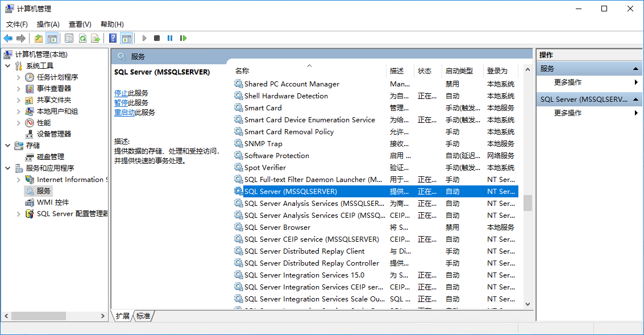Select the Shared Folders (共享文件夹) icon
This screenshot has width=644, height=335.
(x=30, y=100)
